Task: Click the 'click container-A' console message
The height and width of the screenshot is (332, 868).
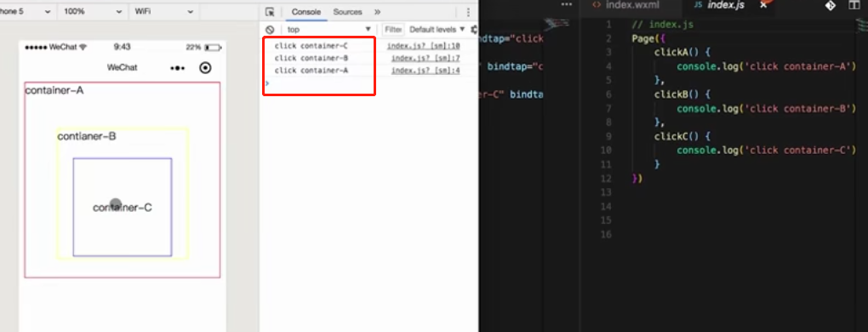Action: tap(311, 71)
